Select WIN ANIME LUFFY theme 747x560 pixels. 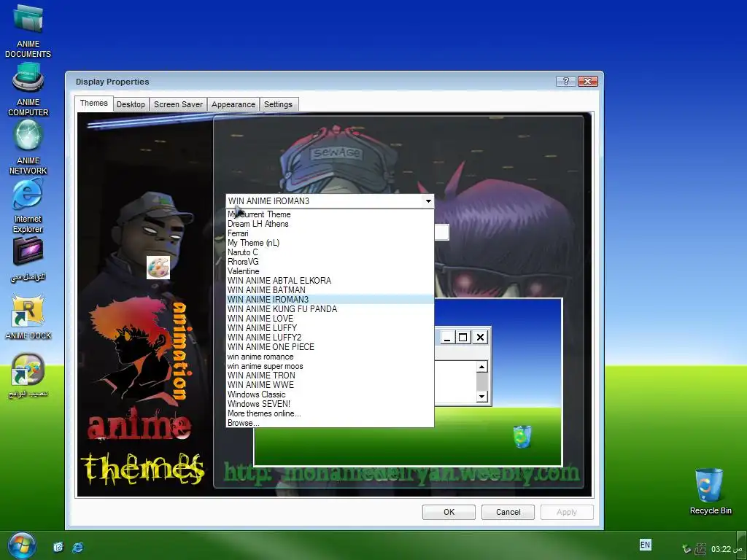pyautogui.click(x=330, y=328)
